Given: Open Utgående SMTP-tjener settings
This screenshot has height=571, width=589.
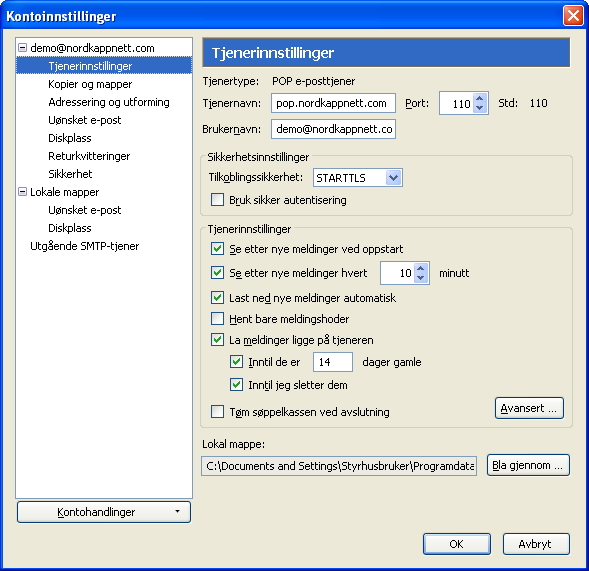Looking at the screenshot, I should pos(85,246).
